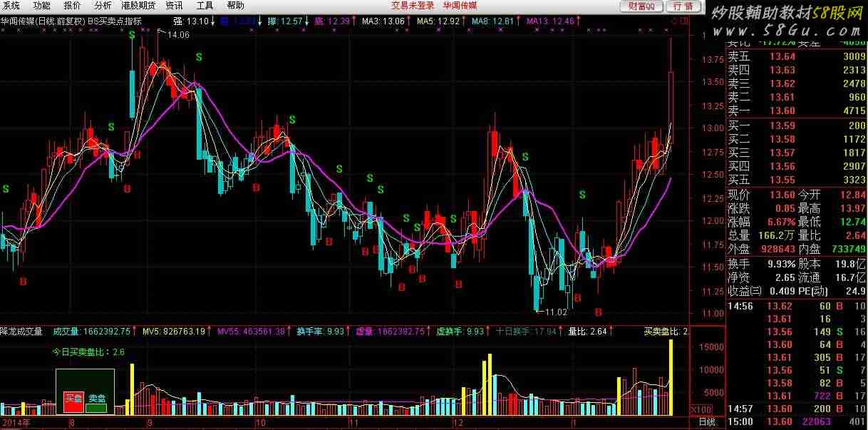Click the 今日买卖盘比: 2.6 label

click(88, 352)
